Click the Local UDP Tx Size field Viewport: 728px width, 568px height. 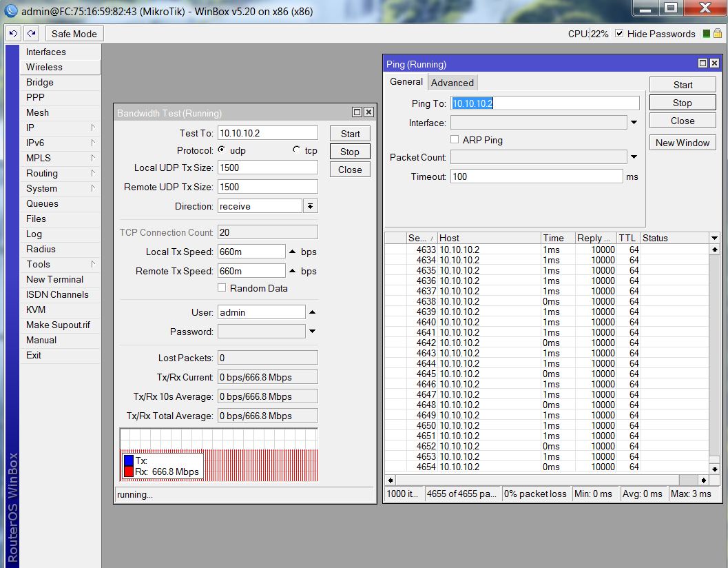[x=267, y=168]
